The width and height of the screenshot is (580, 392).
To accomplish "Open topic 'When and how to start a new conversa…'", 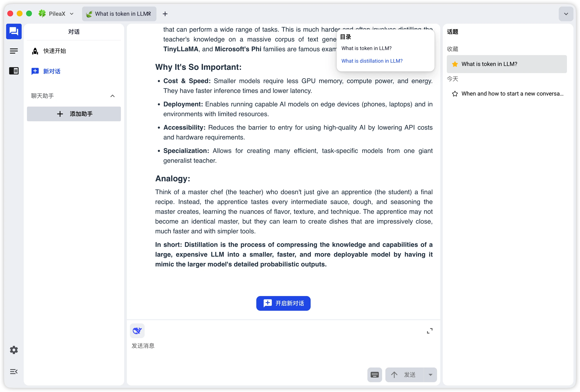I will 507,94.
